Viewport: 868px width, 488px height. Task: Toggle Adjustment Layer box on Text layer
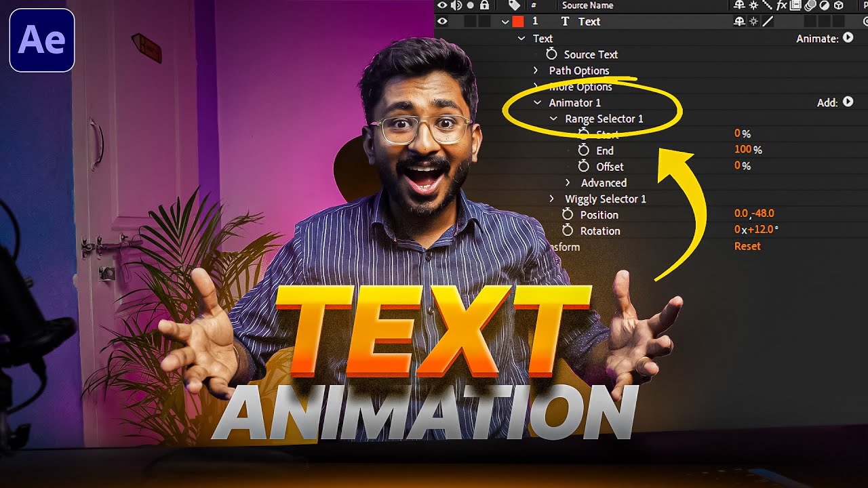825,22
